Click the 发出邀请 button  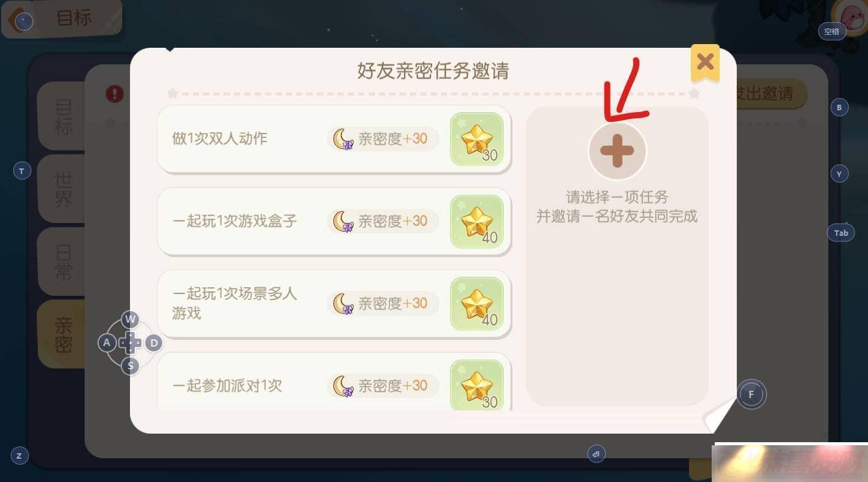click(x=771, y=94)
